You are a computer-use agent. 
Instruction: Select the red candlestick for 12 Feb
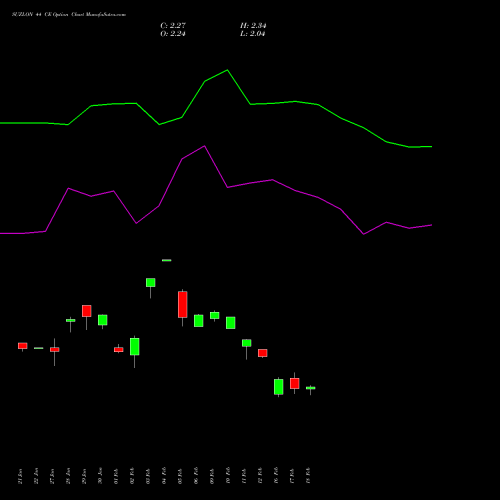coord(263,353)
